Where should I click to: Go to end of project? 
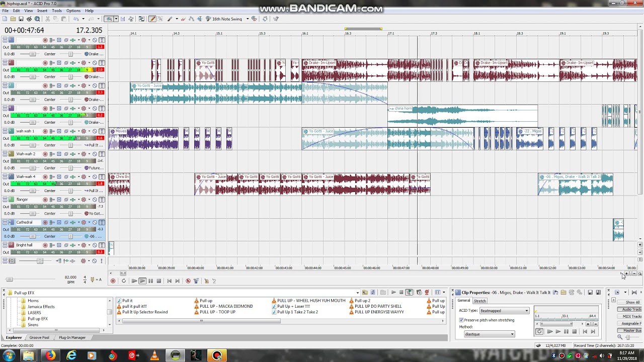[x=177, y=281]
